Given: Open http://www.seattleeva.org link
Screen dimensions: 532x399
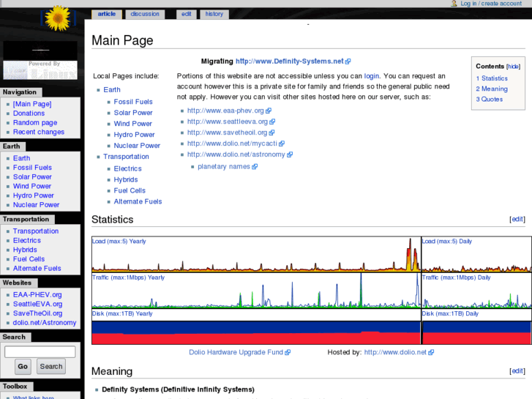Looking at the screenshot, I should [x=231, y=122].
